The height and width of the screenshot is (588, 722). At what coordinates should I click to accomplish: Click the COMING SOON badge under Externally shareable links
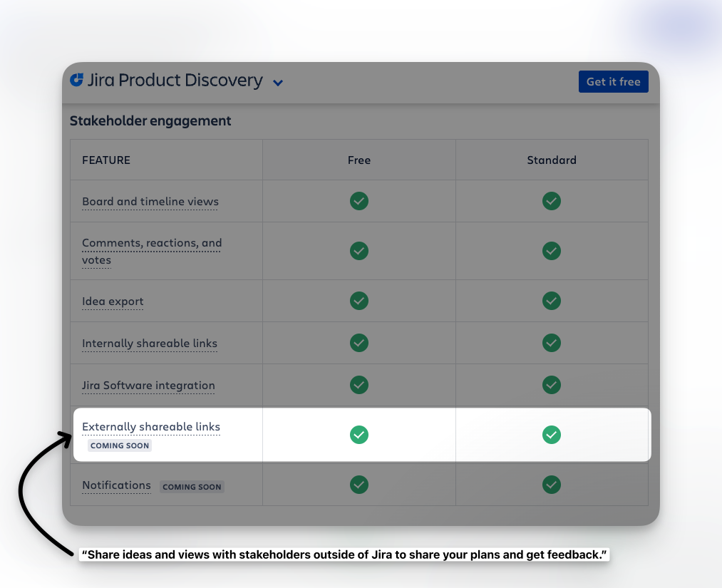point(119,445)
